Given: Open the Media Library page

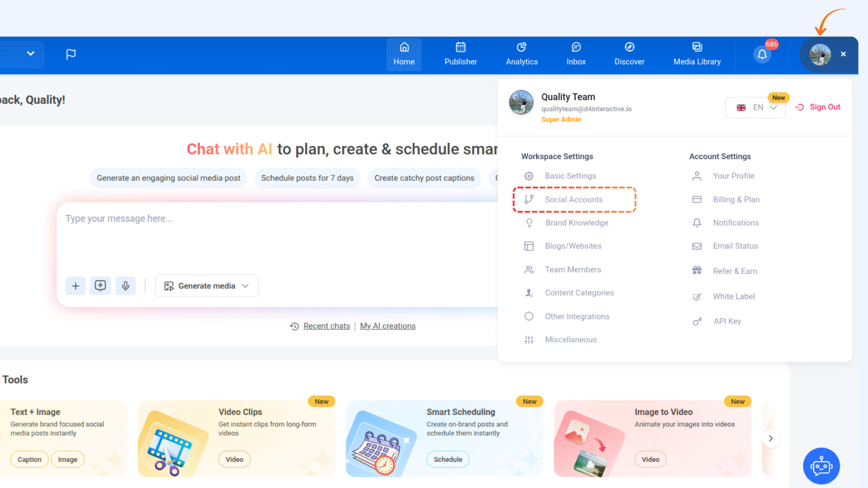Looking at the screenshot, I should tap(697, 54).
